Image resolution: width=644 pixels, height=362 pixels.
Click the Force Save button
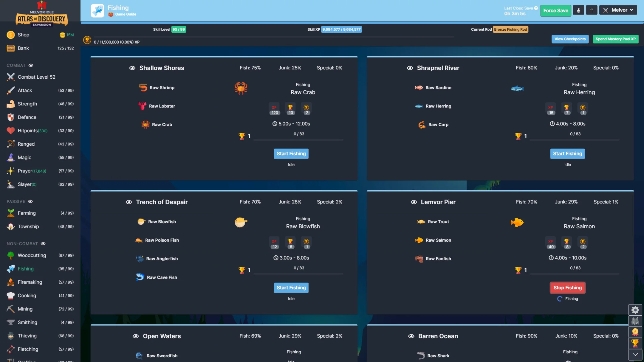(x=555, y=11)
